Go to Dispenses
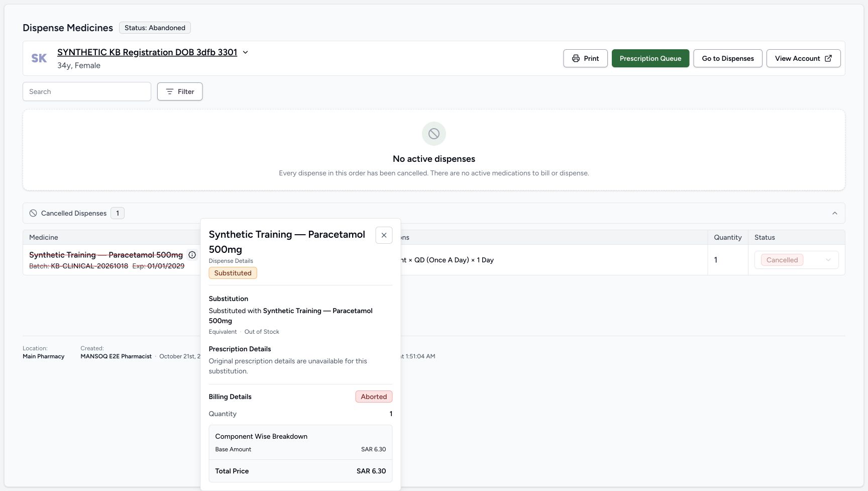The width and height of the screenshot is (868, 491). coord(728,58)
